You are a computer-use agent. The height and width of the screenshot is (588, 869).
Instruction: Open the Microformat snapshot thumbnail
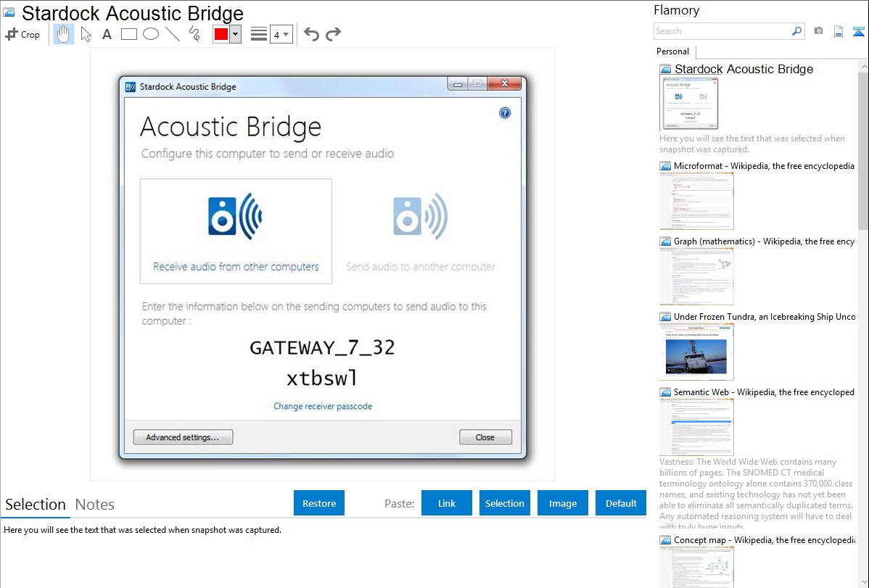tap(696, 201)
